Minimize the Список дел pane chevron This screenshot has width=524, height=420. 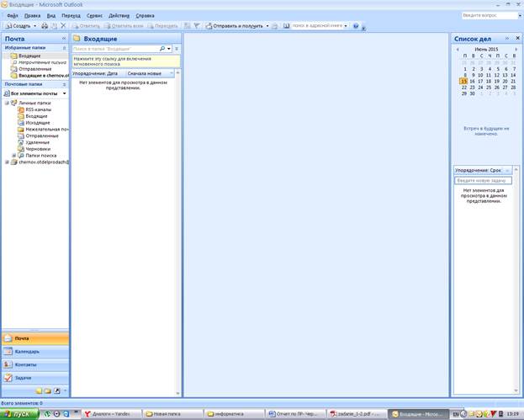(507, 39)
